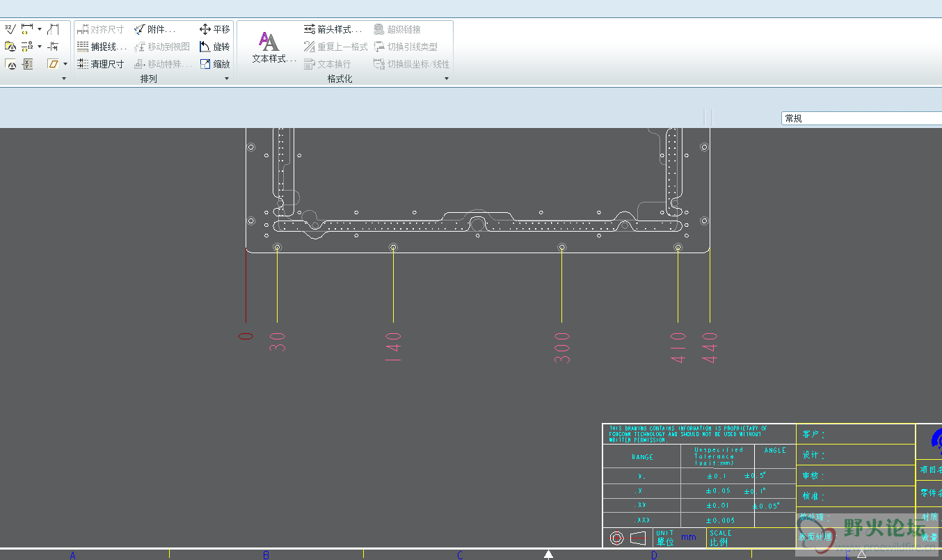Open ordinate dimension dropdown arrow
This screenshot has height=560, width=942.
(x=40, y=47)
